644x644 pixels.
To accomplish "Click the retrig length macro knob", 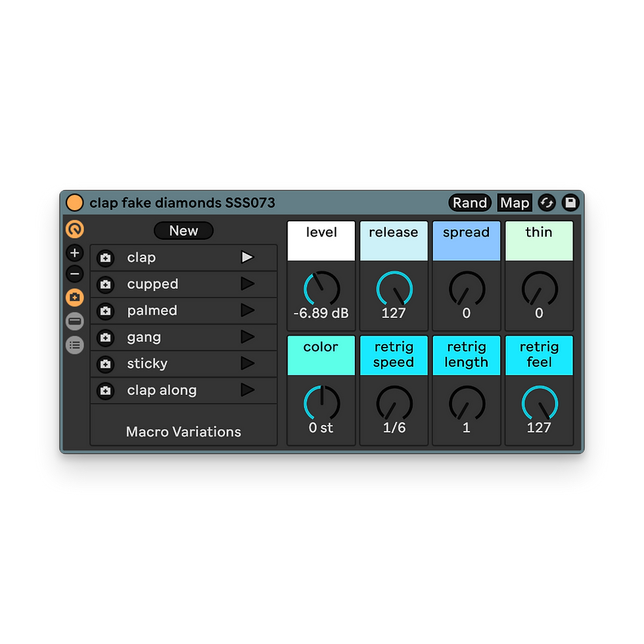I will click(467, 403).
